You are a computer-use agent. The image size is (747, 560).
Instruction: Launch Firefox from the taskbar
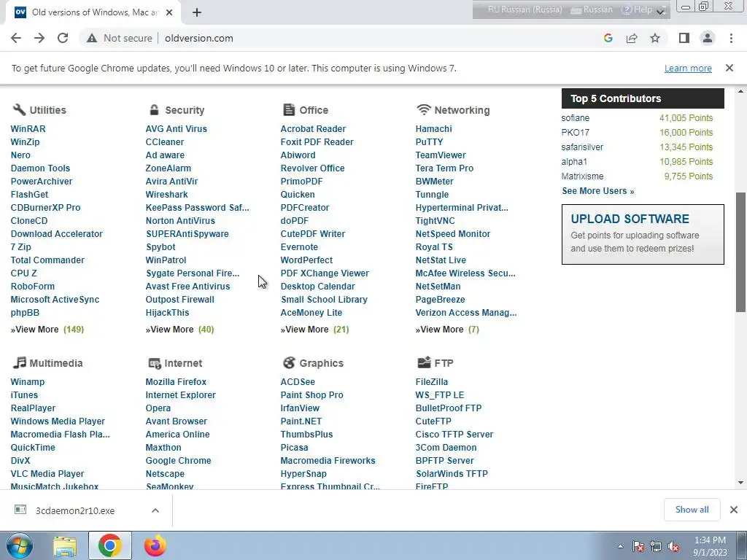[x=155, y=545]
